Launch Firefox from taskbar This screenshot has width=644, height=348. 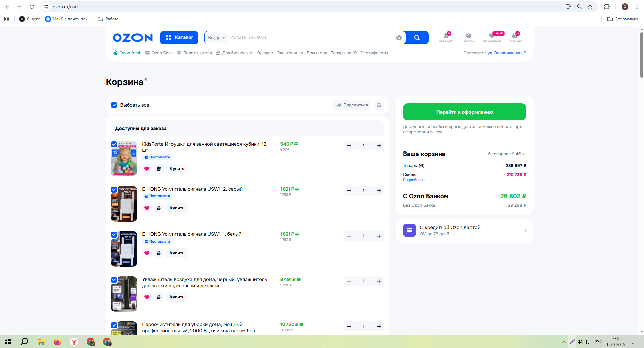[x=57, y=342]
